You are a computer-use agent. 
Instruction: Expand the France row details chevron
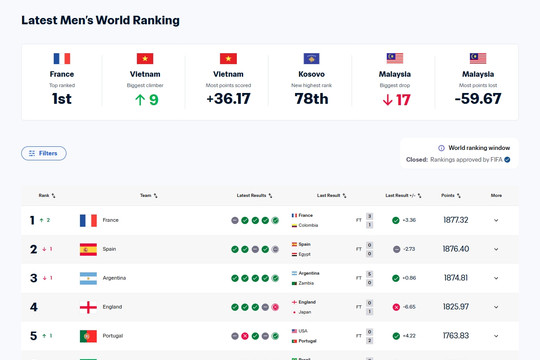pyautogui.click(x=496, y=220)
